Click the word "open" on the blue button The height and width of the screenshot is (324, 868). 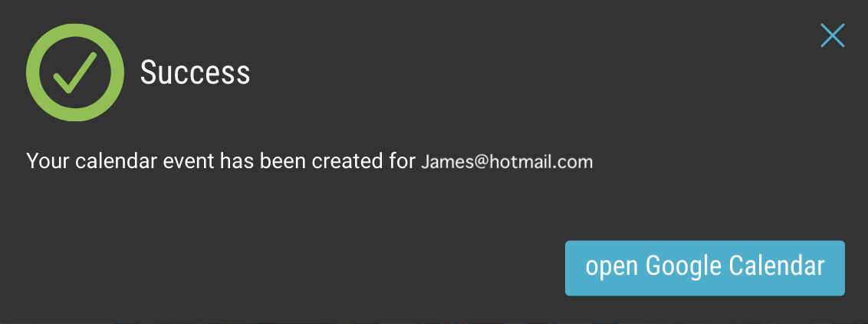tap(612, 268)
